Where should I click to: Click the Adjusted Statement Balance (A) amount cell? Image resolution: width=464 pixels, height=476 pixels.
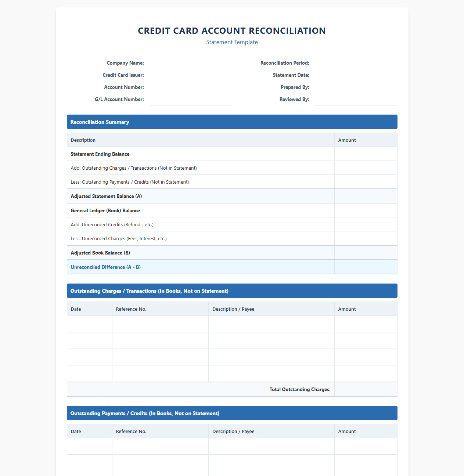point(366,196)
